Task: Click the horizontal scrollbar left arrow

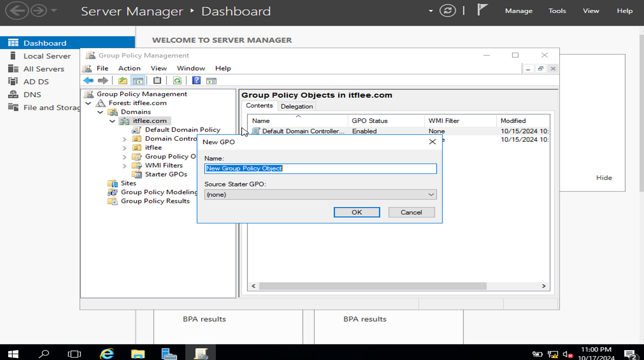Action: 254,286
